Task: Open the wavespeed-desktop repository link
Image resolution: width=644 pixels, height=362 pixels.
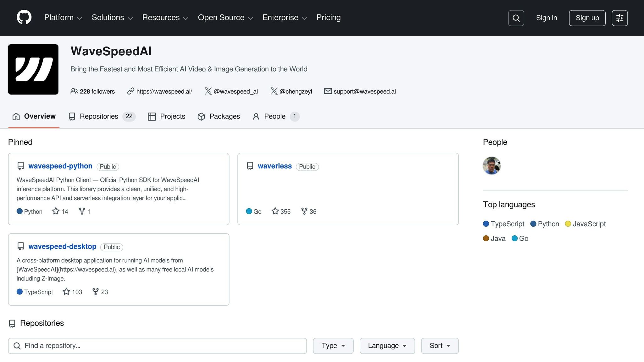Action: pos(62,246)
